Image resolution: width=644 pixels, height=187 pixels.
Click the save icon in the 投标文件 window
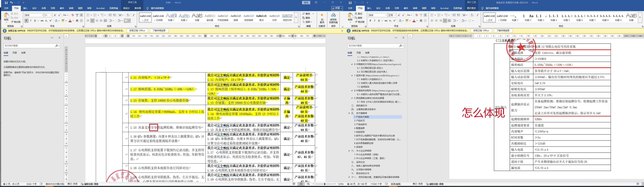point(350,3)
